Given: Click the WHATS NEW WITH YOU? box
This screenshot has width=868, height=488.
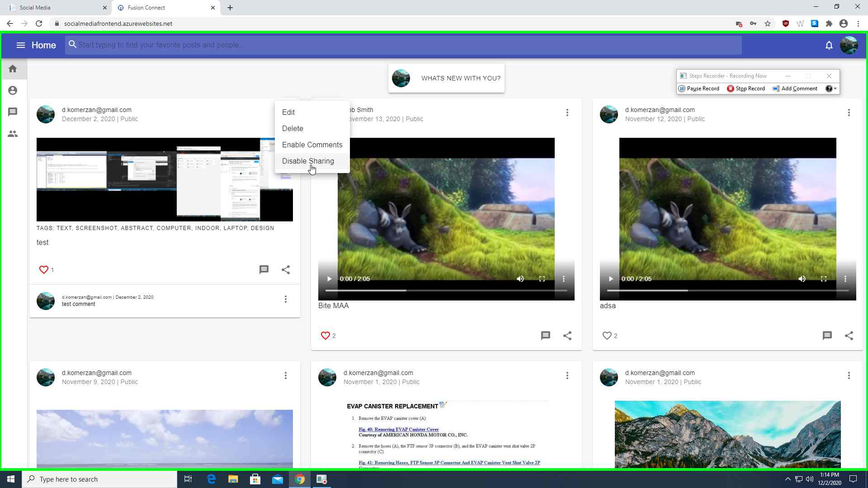Looking at the screenshot, I should tap(446, 78).
